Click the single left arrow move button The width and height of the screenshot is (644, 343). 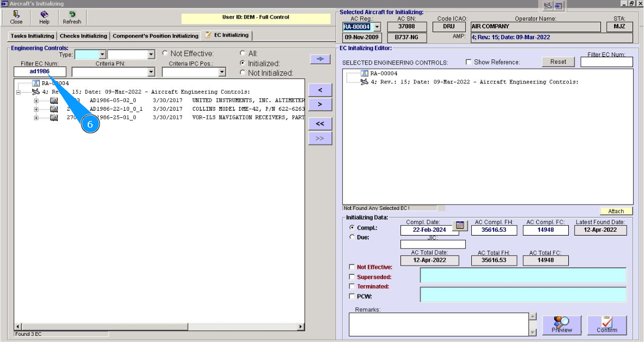320,90
